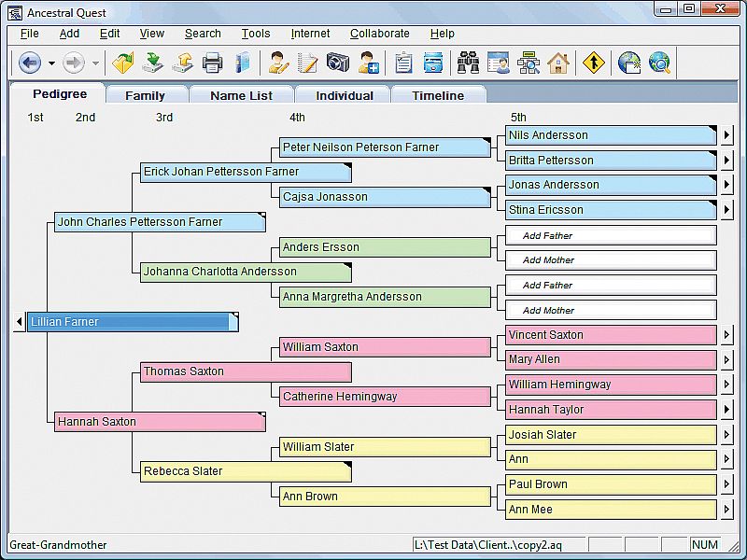The image size is (747, 560).
Task: Click the open folder toolbar icon
Action: [123, 63]
